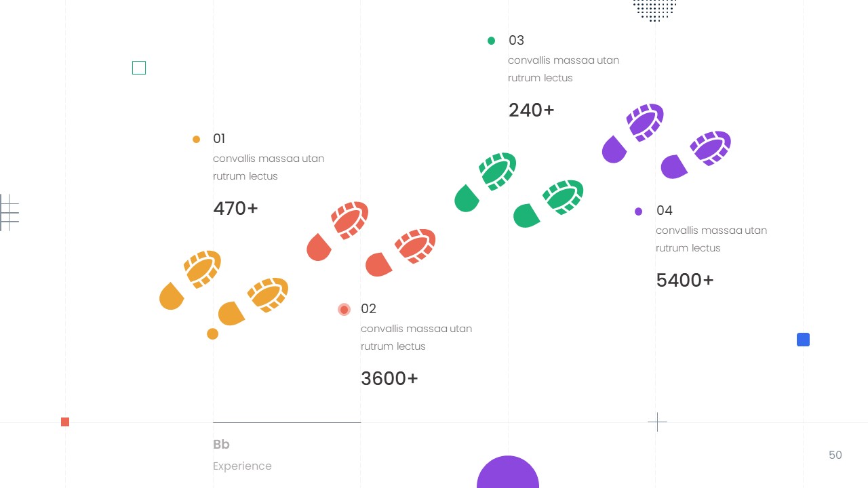
Task: Click the right orange footprint icon
Action: click(254, 302)
